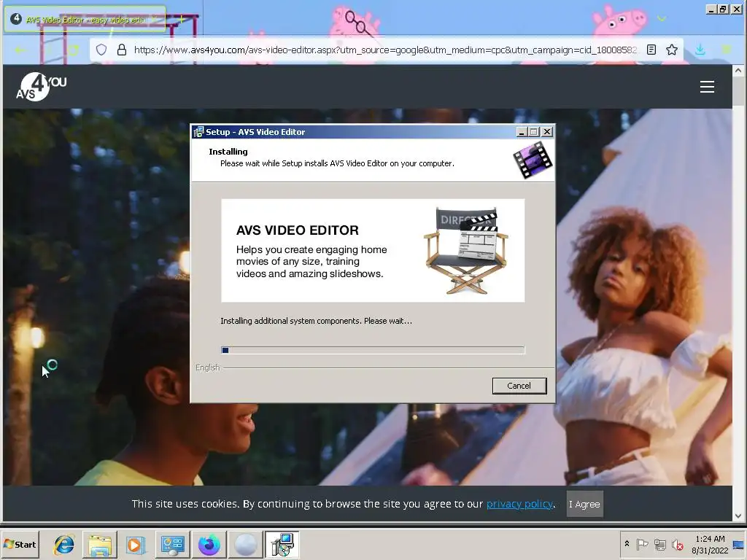Click I Agree on the cookie banner

click(584, 504)
